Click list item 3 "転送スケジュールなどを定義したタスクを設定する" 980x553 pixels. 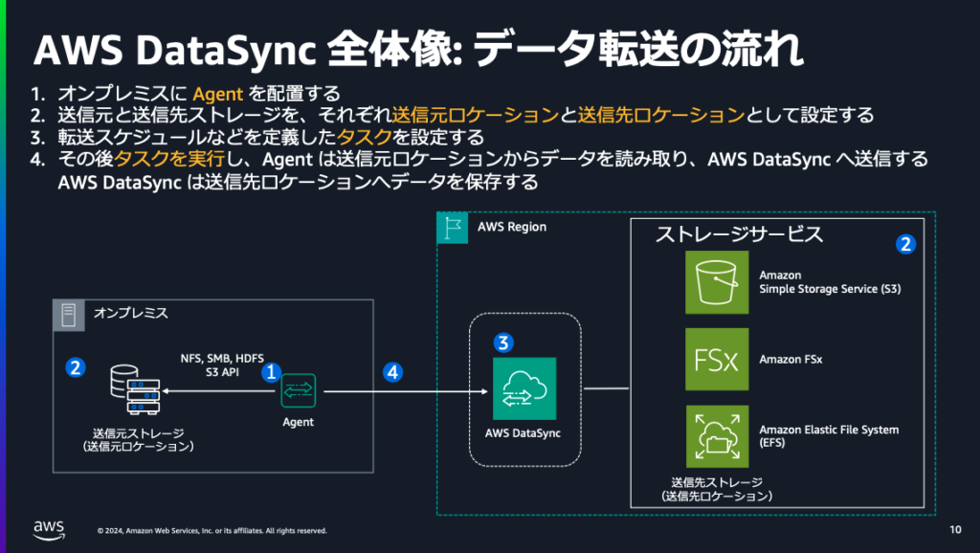tap(256, 138)
